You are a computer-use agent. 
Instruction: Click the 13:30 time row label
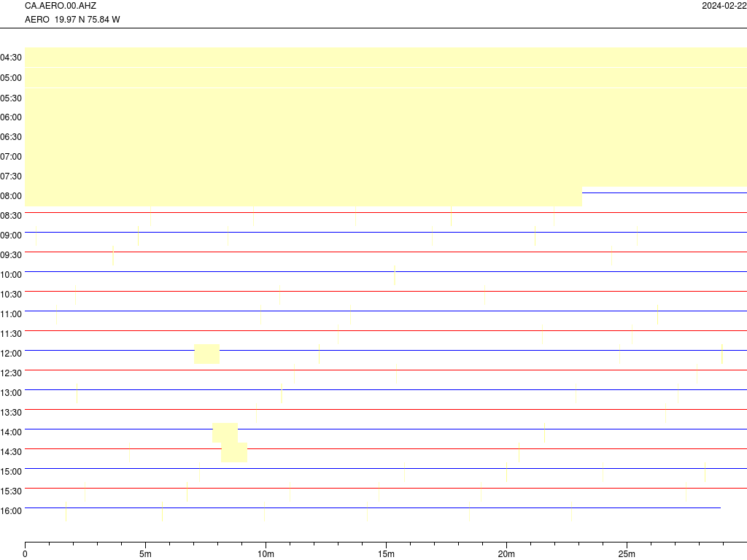11,413
